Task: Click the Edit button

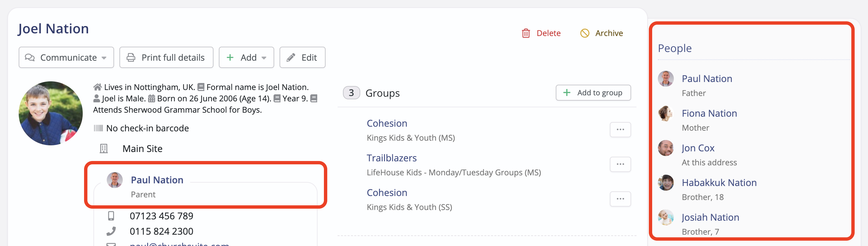Action: 302,58
